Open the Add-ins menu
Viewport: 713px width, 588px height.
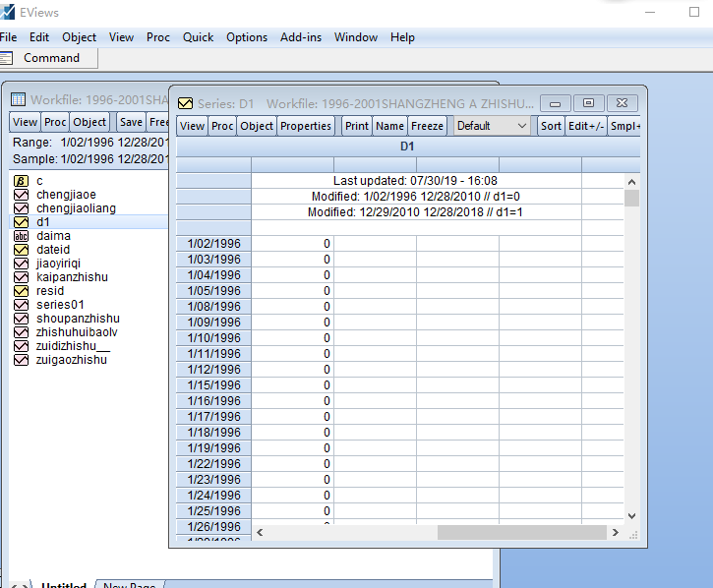pos(300,37)
